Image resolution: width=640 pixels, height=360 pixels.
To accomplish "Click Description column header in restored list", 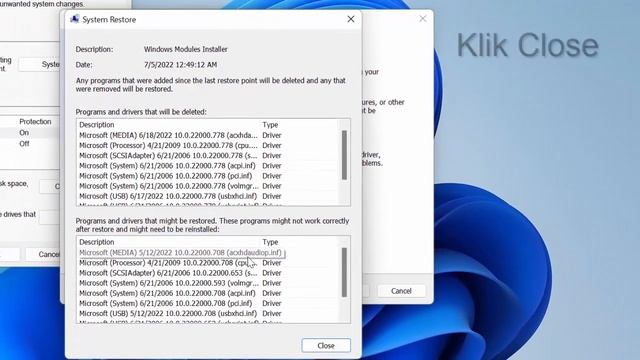I will coord(97,242).
